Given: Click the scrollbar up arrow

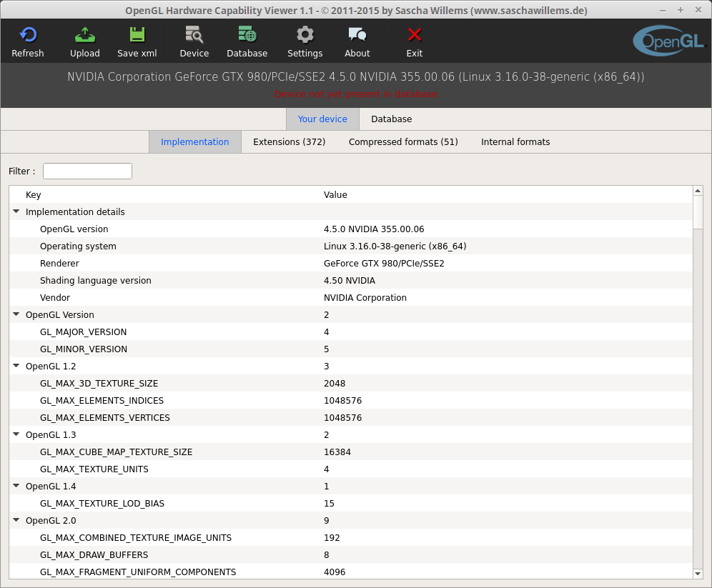Looking at the screenshot, I should 698,191.
